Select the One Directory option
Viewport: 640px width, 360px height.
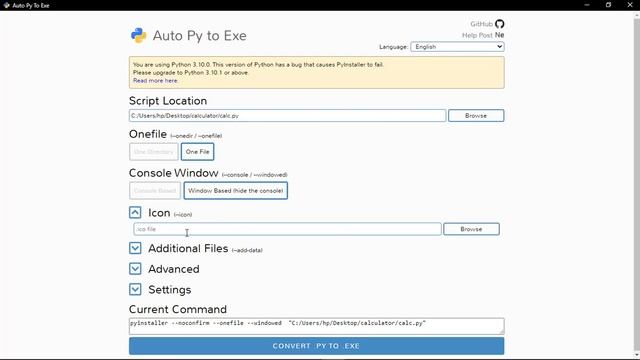click(154, 152)
